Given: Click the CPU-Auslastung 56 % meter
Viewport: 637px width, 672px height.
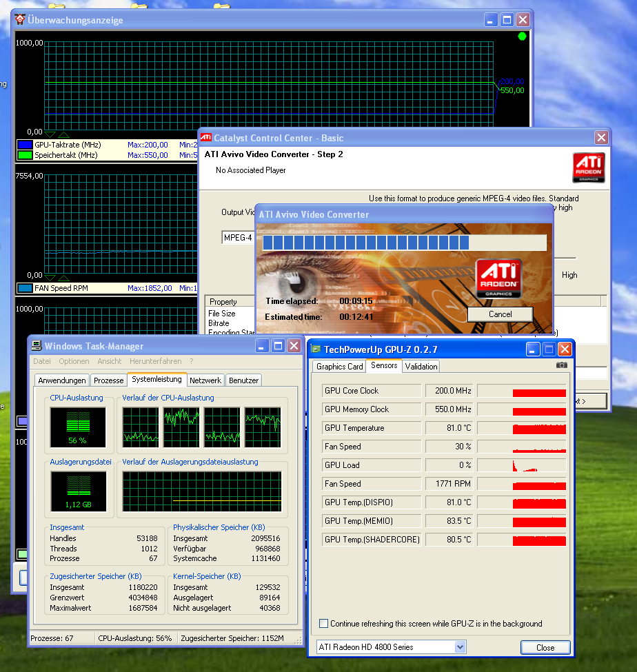Looking at the screenshot, I should [x=78, y=427].
